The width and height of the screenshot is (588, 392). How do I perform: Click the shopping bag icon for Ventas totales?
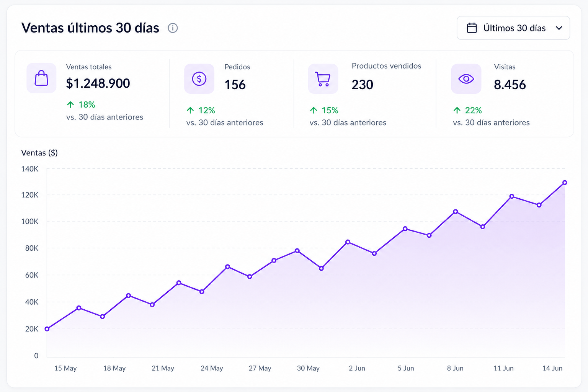click(x=41, y=78)
